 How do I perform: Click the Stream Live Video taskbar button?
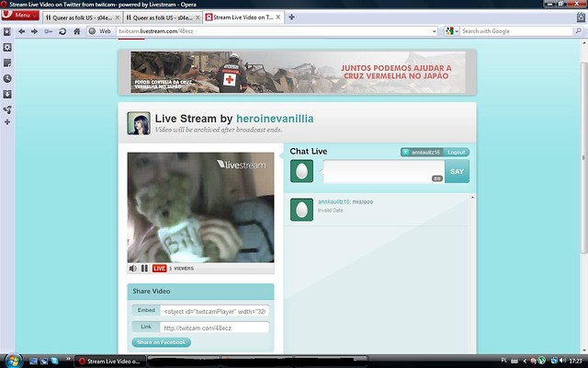coord(109,362)
